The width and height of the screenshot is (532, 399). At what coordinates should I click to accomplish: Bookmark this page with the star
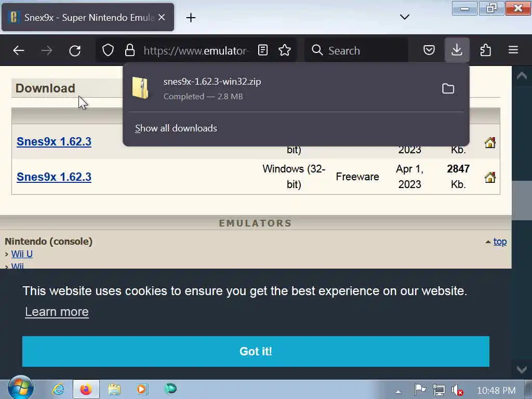pos(285,50)
